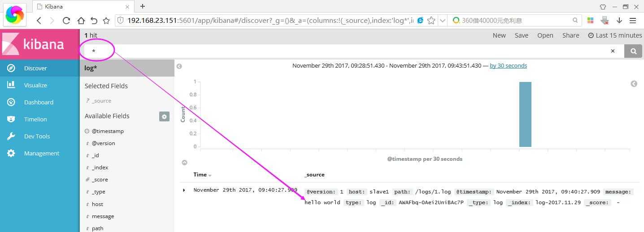Screen dimensions: 644x232
Task: Close the Kibana tab
Action: click(x=127, y=7)
